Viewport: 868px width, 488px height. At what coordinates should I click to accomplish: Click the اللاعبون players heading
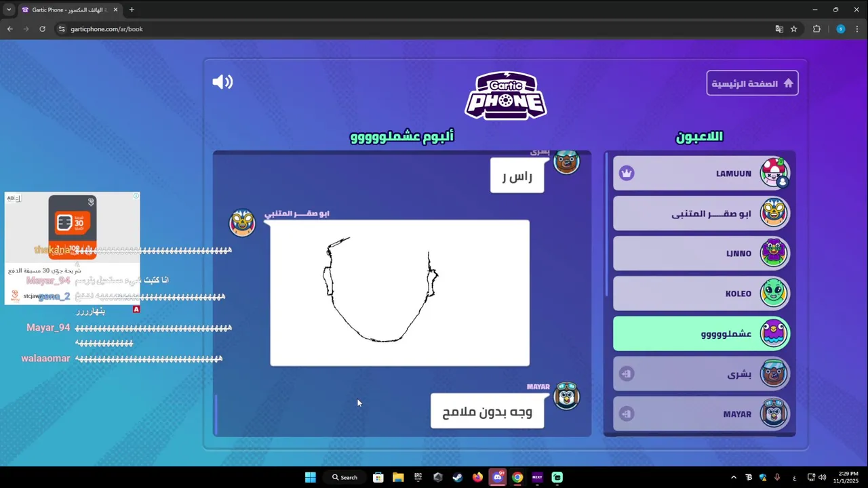[x=699, y=136]
